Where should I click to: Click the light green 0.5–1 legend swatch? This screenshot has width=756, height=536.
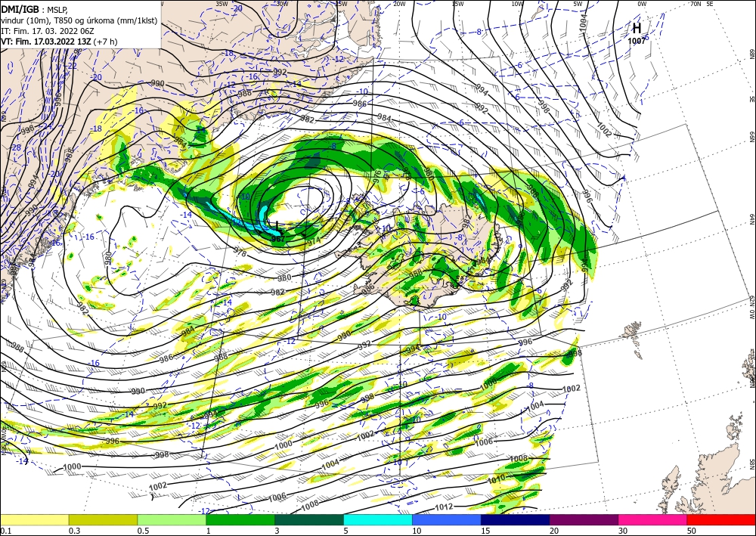(172, 519)
